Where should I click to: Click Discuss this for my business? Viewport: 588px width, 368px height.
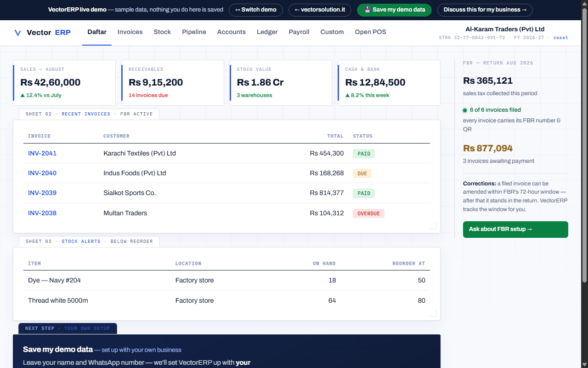tap(485, 10)
